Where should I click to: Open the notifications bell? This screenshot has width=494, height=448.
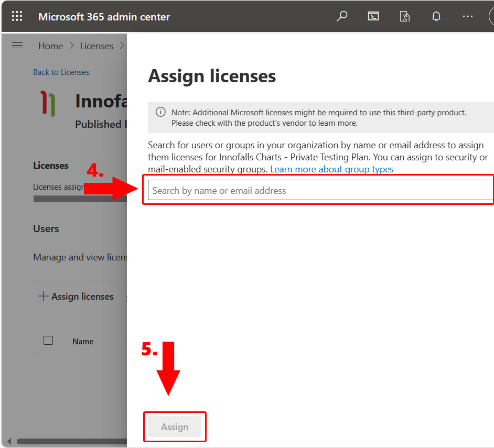pyautogui.click(x=436, y=16)
